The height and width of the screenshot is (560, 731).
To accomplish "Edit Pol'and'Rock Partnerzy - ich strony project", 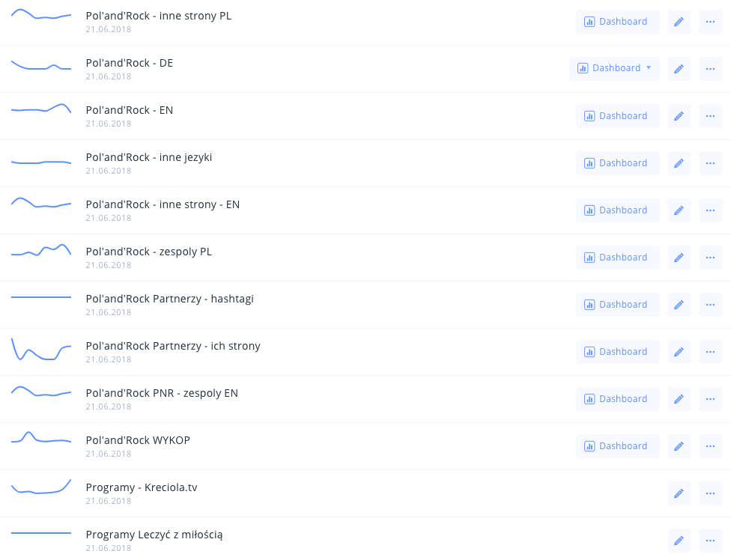I will [679, 352].
